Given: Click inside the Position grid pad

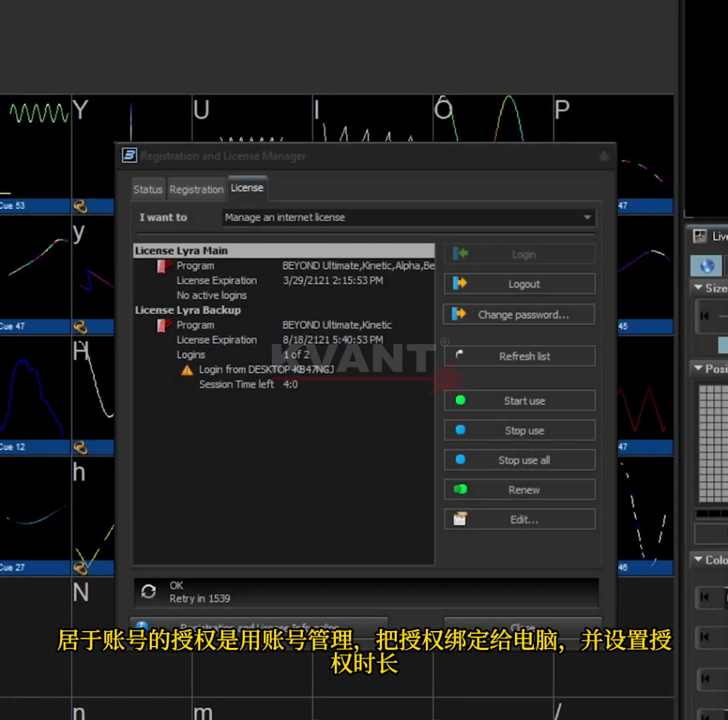Looking at the screenshot, I should (x=713, y=443).
